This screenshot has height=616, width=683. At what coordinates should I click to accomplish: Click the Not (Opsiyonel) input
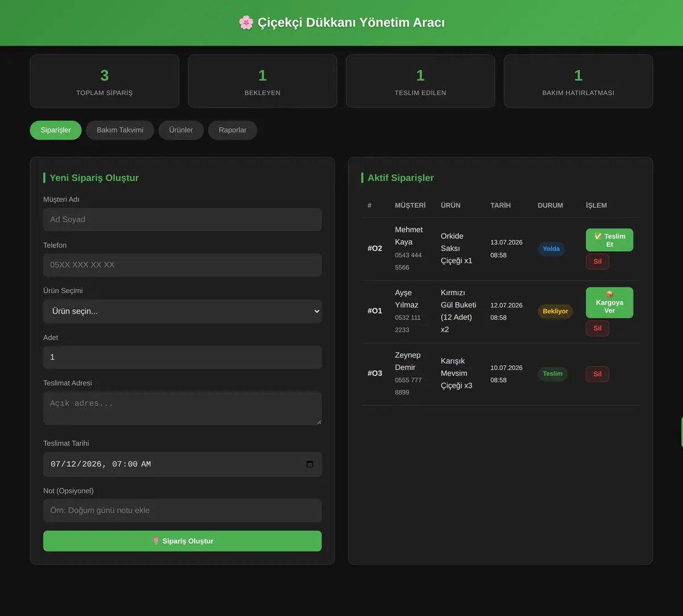point(182,511)
